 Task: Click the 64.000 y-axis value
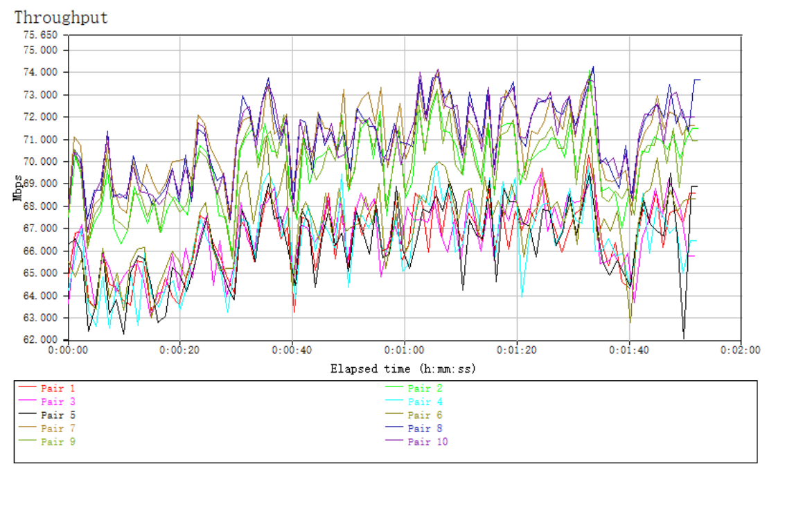pos(40,296)
